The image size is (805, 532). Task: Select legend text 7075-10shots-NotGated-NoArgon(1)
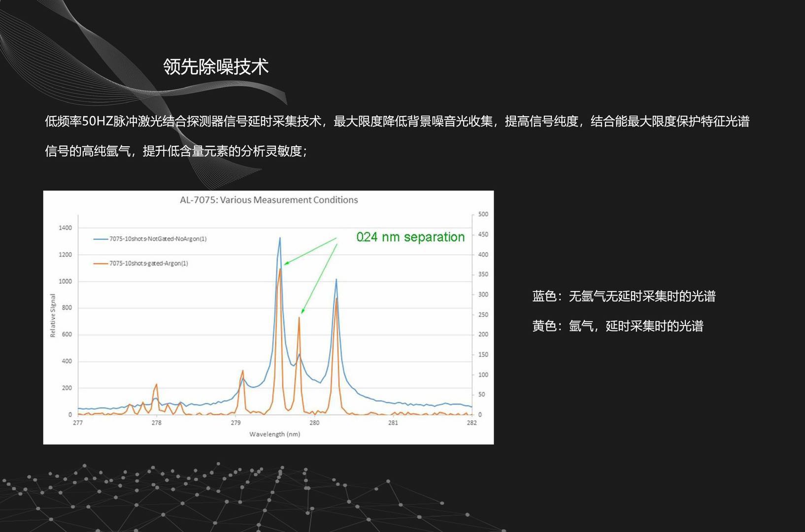[x=158, y=239]
